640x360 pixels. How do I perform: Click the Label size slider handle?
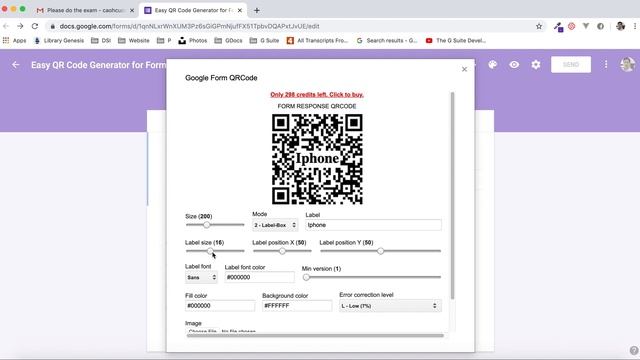[x=210, y=251]
